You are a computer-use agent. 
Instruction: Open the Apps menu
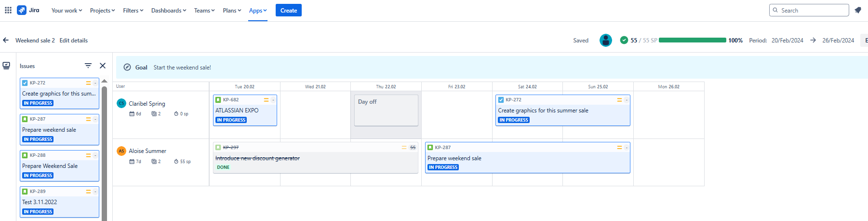point(258,10)
